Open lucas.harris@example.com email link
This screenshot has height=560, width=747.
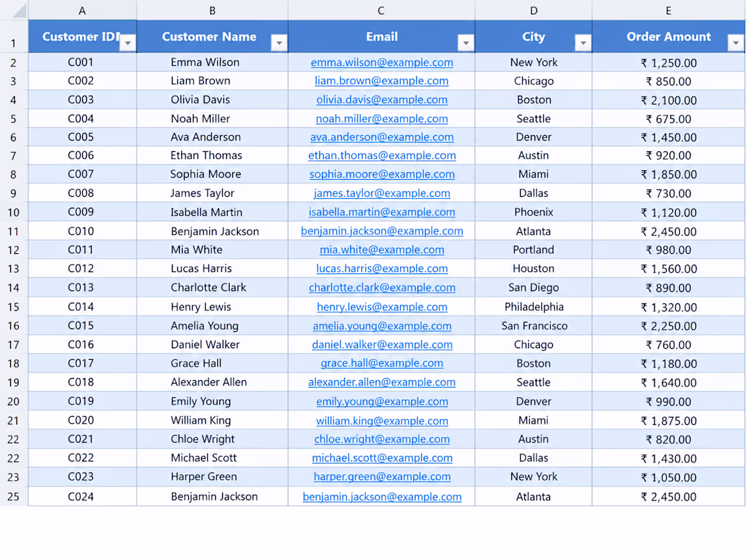382,269
